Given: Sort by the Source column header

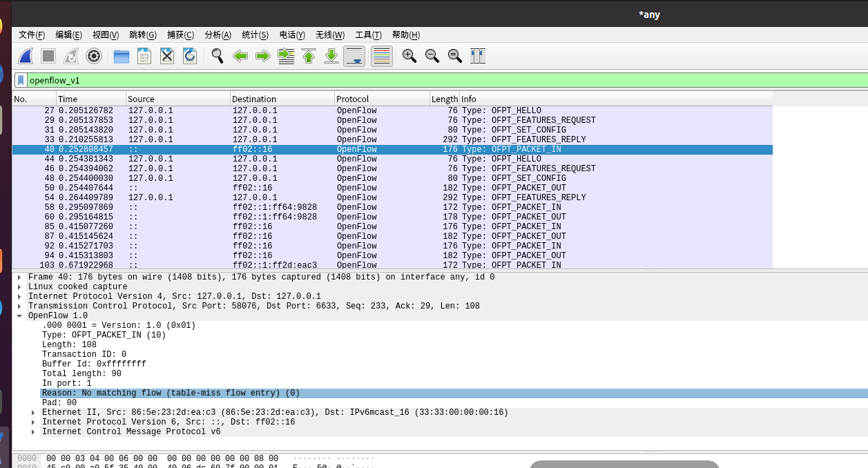Looking at the screenshot, I should click(x=178, y=99).
